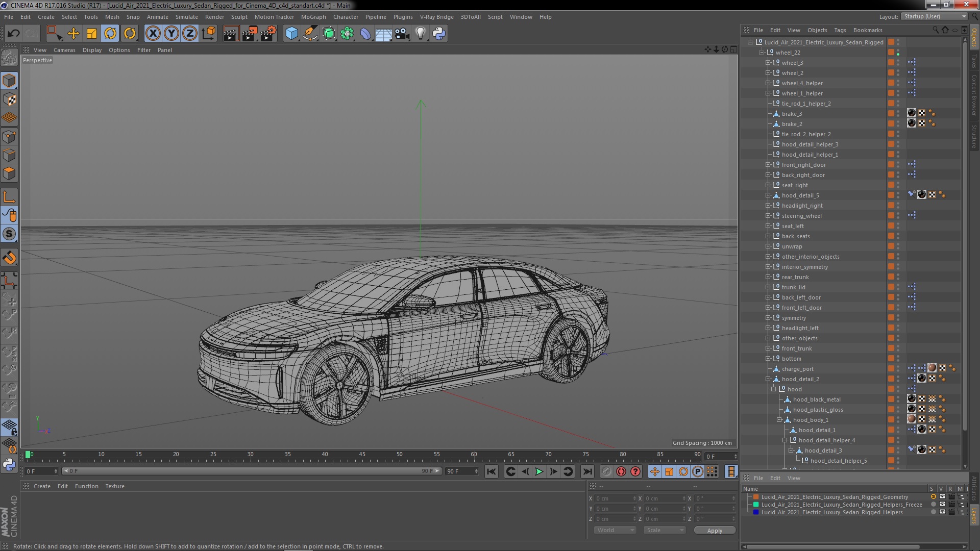Expand front_right_door tree item
The height and width of the screenshot is (551, 980).
768,165
